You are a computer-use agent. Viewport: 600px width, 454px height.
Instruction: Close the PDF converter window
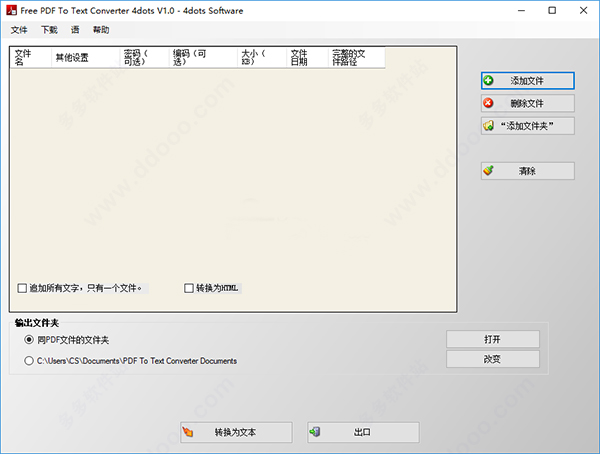point(583,11)
